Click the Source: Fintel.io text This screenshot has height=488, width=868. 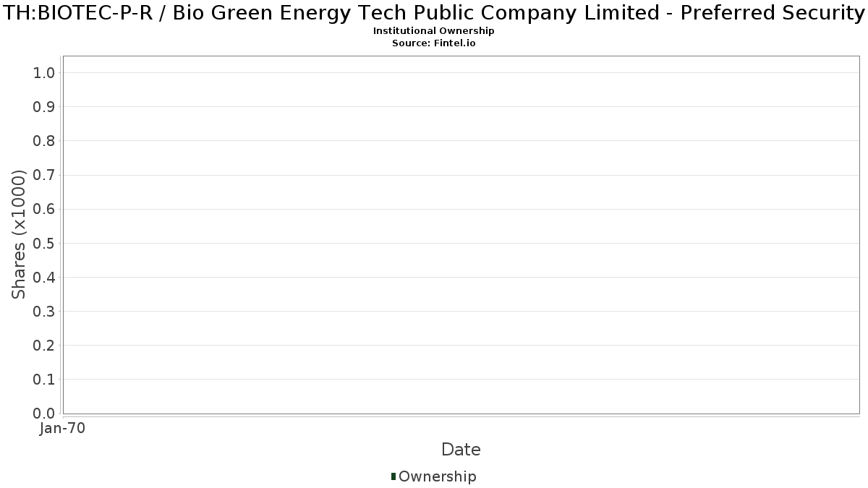pos(434,43)
